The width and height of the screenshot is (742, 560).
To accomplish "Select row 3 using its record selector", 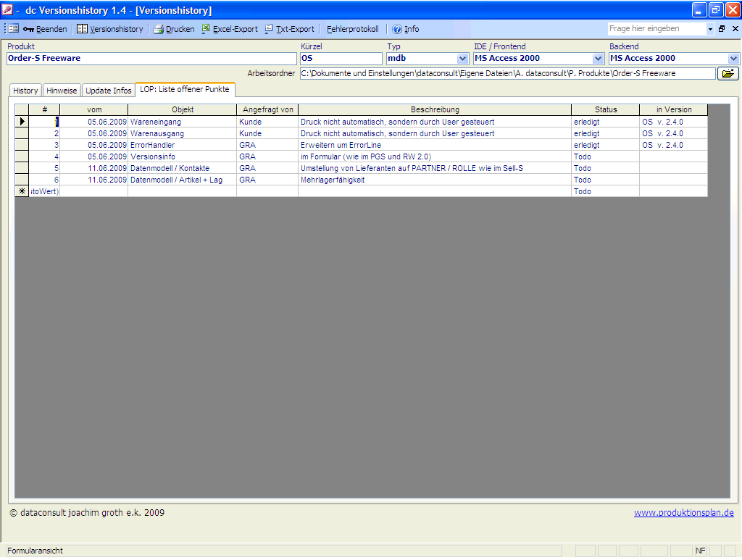I will tap(22, 145).
